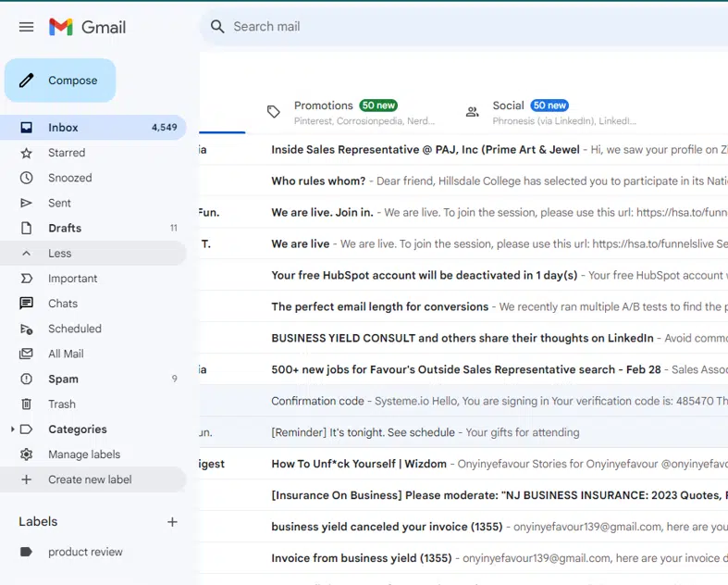Collapse sidebar with Less chevron
The width and height of the screenshot is (728, 585).
(x=27, y=254)
